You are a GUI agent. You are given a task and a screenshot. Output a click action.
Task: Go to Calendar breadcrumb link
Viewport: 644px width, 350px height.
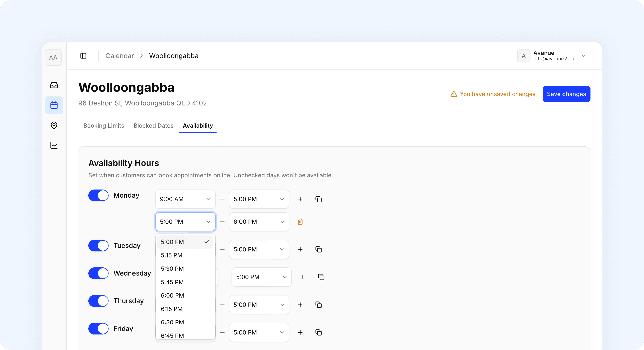pos(120,56)
